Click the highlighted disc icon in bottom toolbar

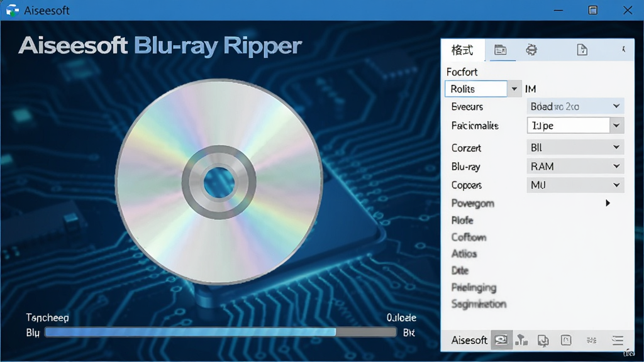point(501,340)
